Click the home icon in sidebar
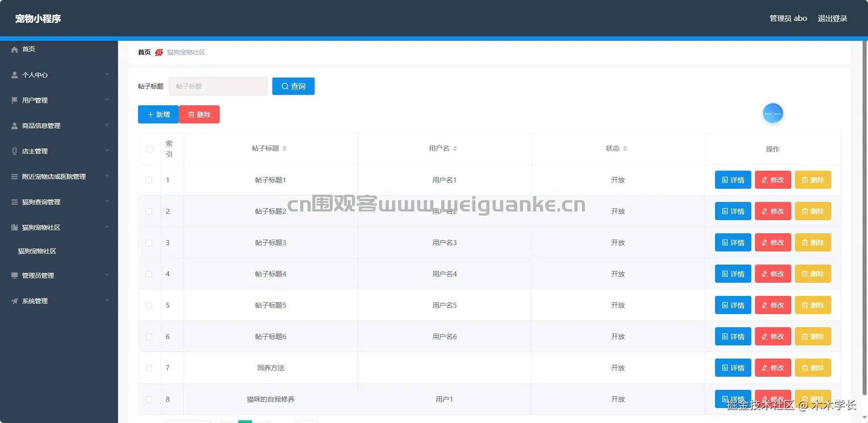Viewport: 868px width, 423px height. tap(15, 49)
